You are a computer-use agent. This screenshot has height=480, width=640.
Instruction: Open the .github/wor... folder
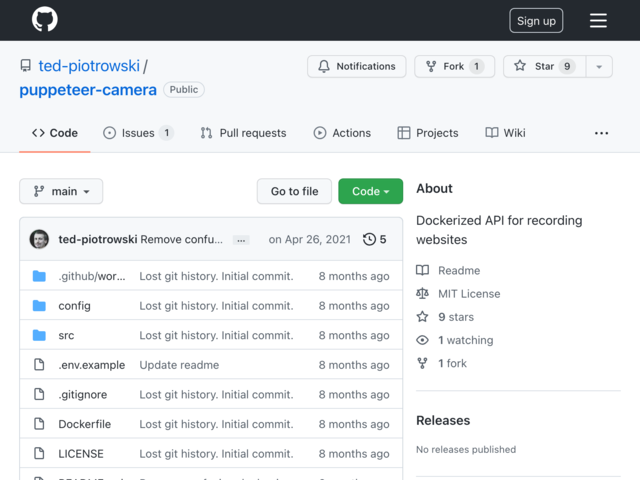[92, 276]
